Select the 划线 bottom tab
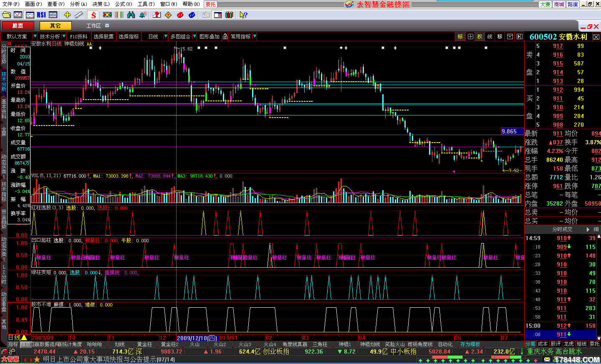601x364 pixels. tap(120, 344)
